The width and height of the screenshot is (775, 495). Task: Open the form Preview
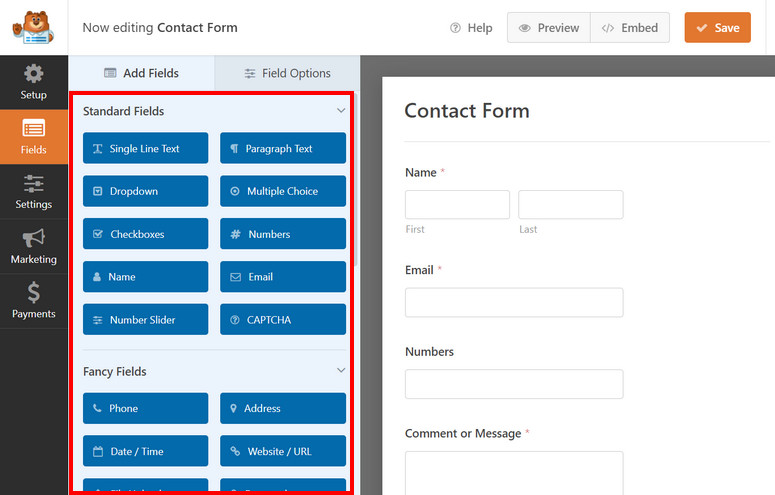pos(549,28)
